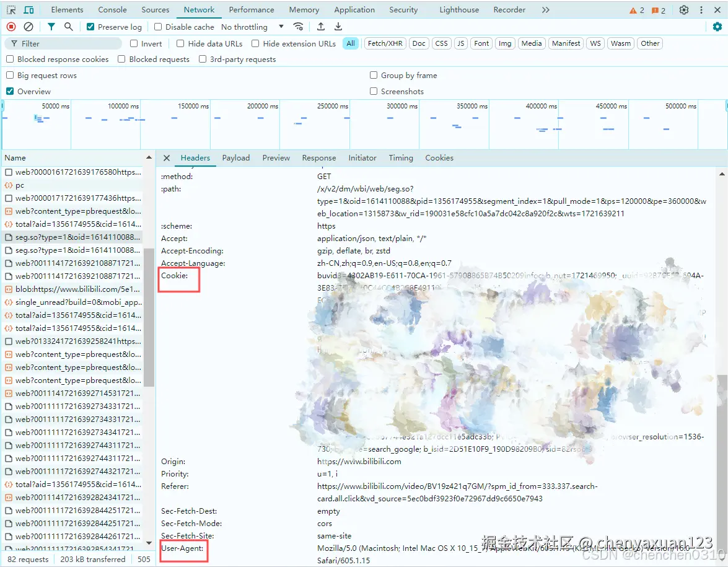Viewport: 728px width, 567px height.
Task: Filter requests by JS type
Action: (460, 43)
